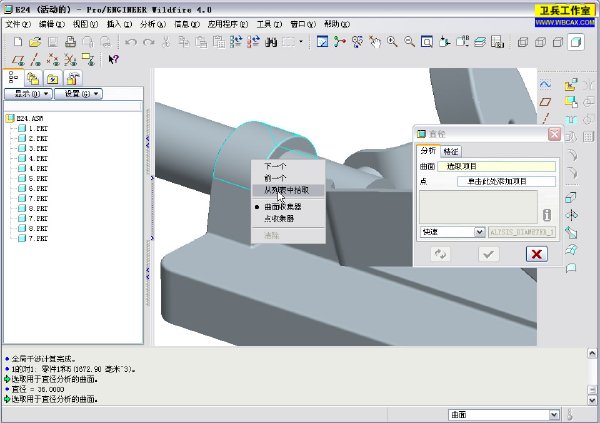Select Shaded display icon
Screen dimensions: 600x423
pyautogui.click(x=576, y=41)
